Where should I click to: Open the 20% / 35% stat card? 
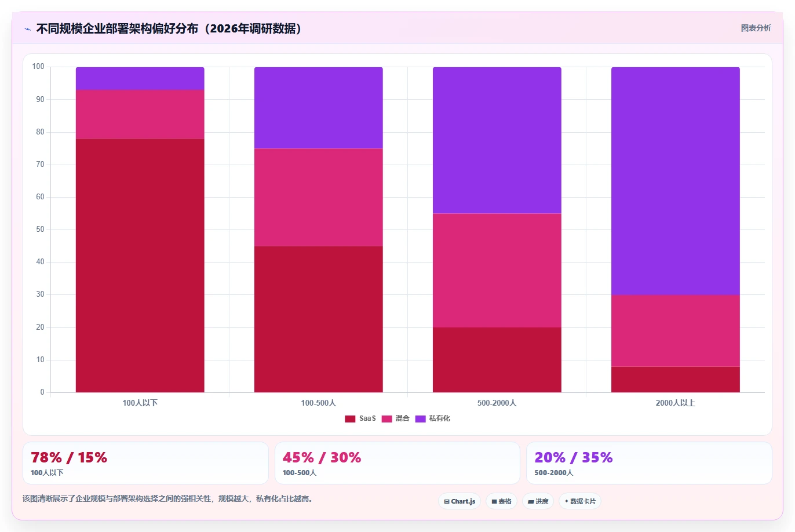[649, 463]
